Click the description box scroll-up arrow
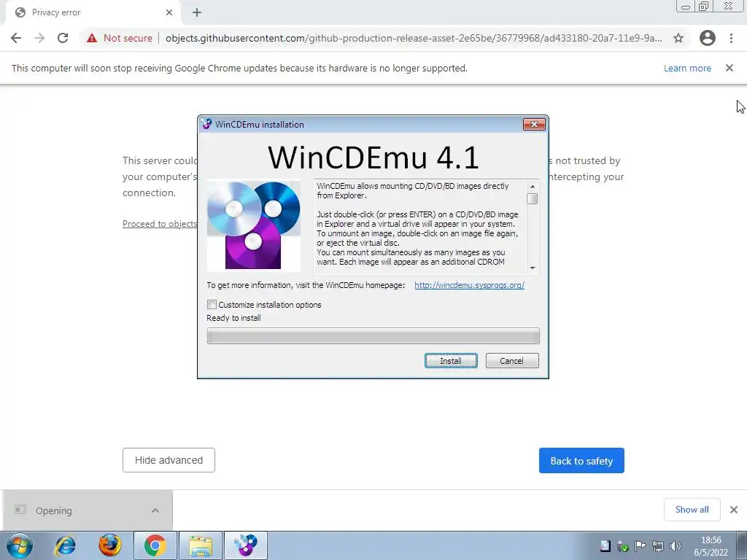 pyautogui.click(x=532, y=186)
